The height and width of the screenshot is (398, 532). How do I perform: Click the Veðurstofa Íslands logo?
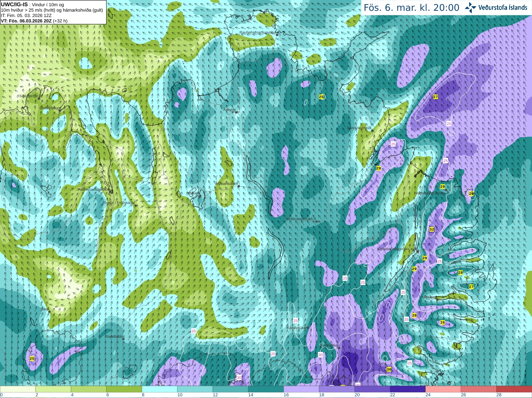(495, 7)
